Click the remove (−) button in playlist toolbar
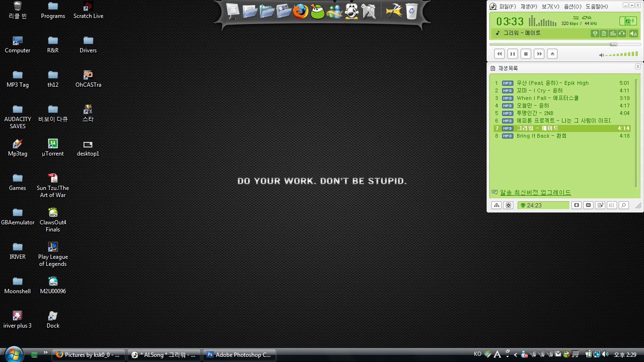Viewport: 644px width, 362px height. (x=588, y=205)
